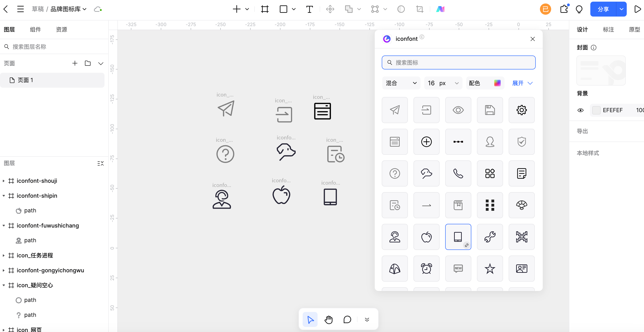This screenshot has width=644, height=332.
Task: Open the plugins icon in top bar
Action: pyautogui.click(x=564, y=9)
